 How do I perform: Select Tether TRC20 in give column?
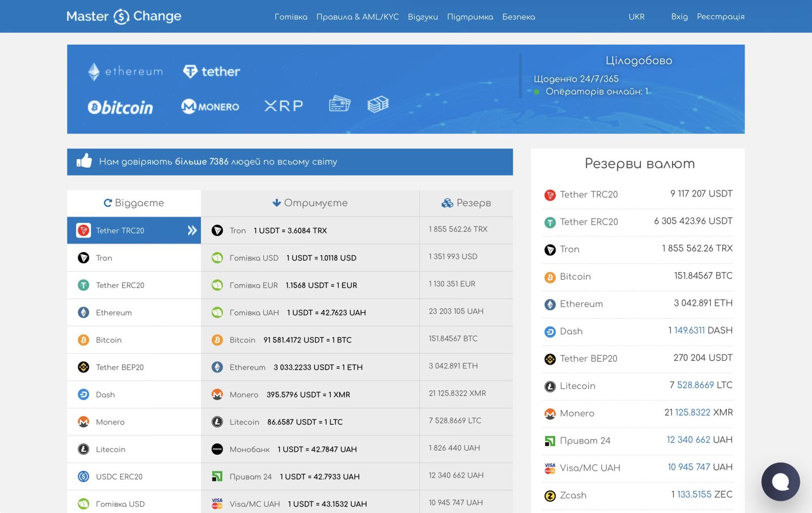click(x=134, y=230)
